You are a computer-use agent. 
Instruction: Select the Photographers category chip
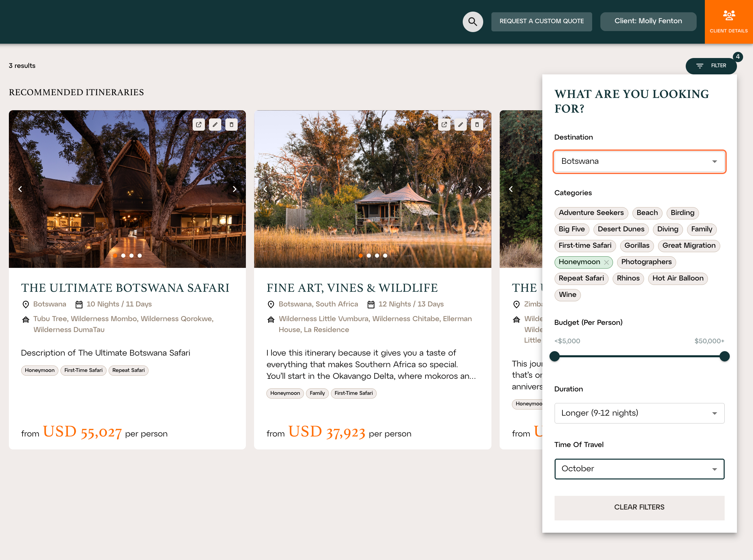click(646, 262)
